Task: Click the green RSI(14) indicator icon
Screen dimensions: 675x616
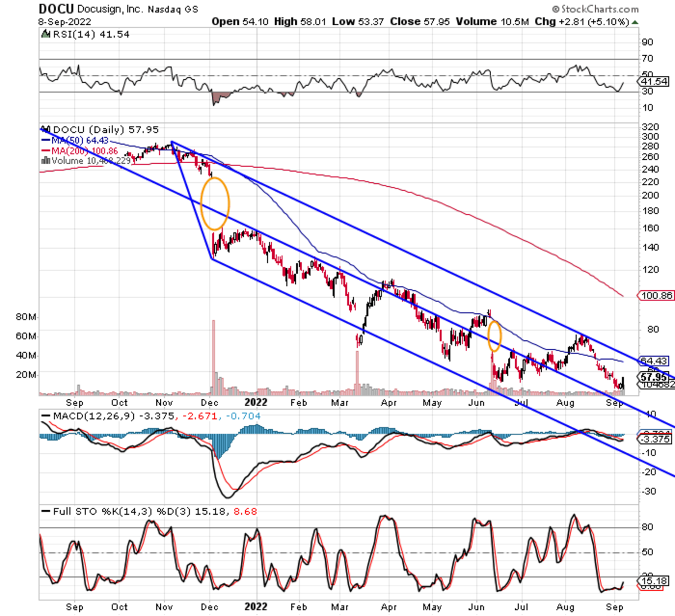Action: click(46, 34)
